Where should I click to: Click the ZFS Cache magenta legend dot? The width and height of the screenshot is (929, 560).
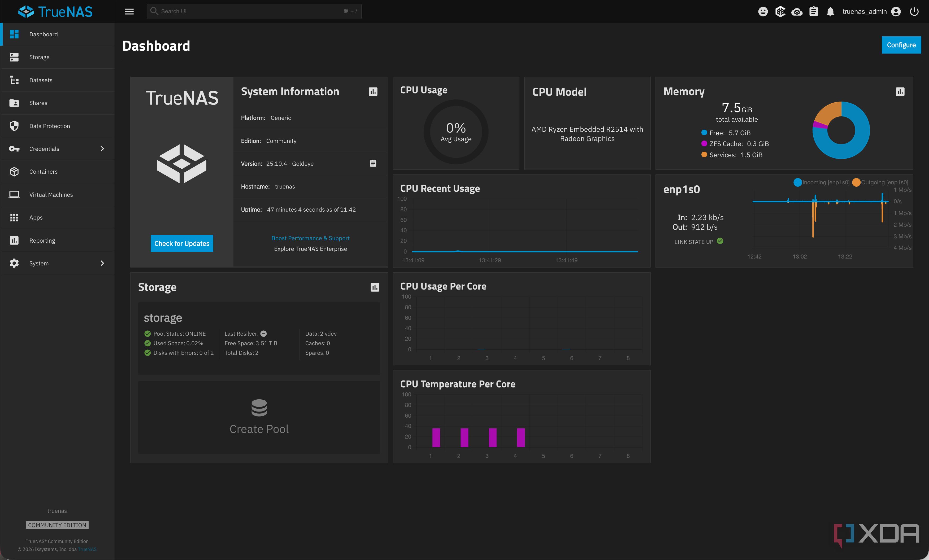(x=704, y=144)
